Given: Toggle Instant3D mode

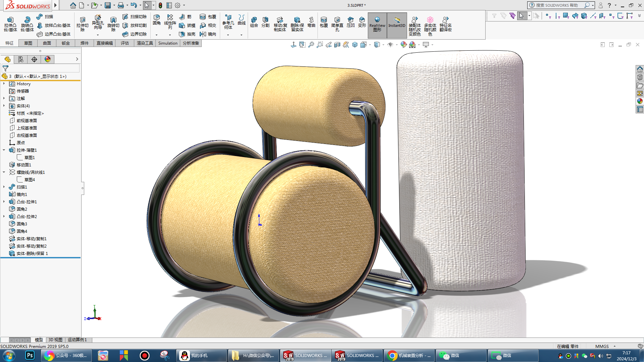Looking at the screenshot, I should (x=397, y=25).
